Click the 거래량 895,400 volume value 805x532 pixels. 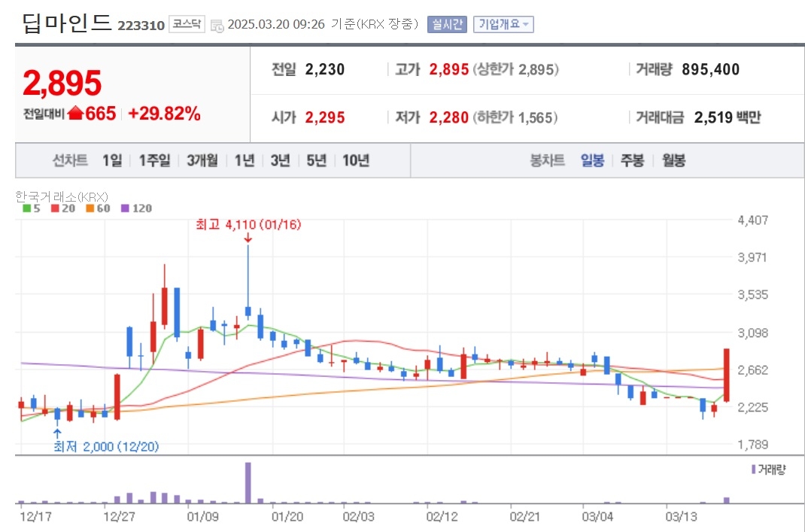(x=710, y=69)
